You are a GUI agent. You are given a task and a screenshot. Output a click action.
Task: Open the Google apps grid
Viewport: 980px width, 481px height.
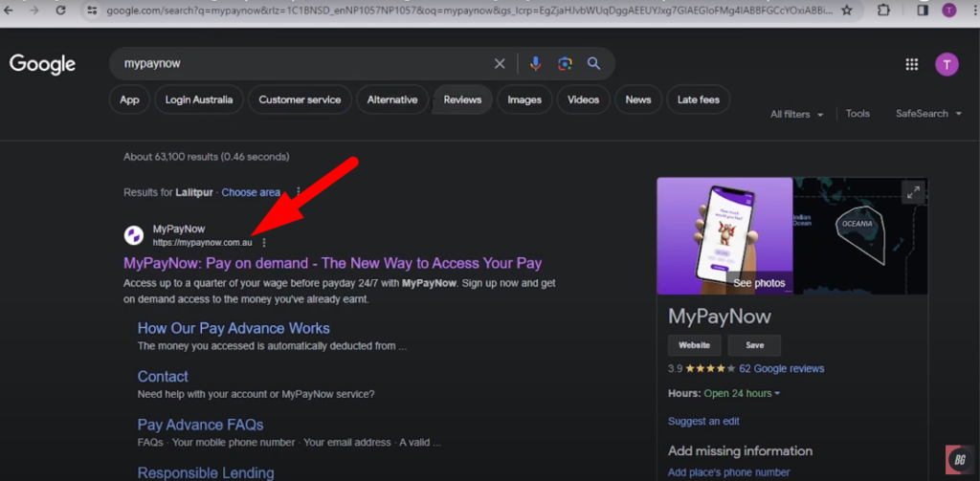pyautogui.click(x=911, y=64)
